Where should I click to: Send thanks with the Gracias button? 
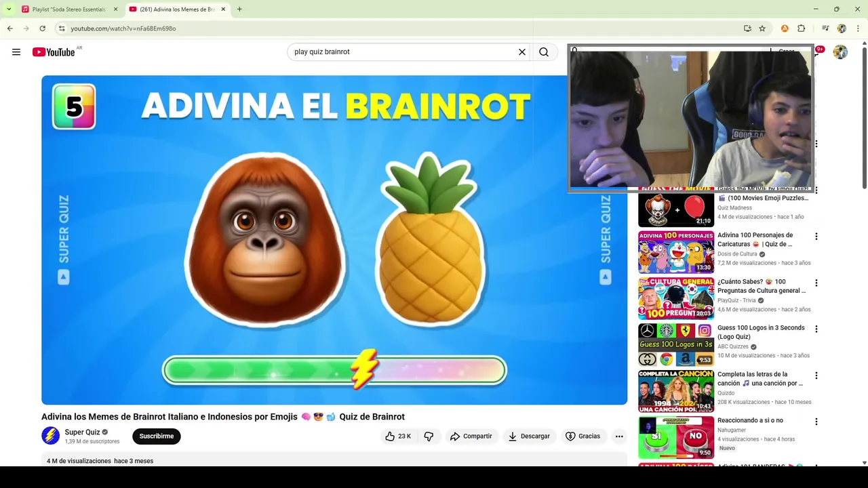click(583, 436)
